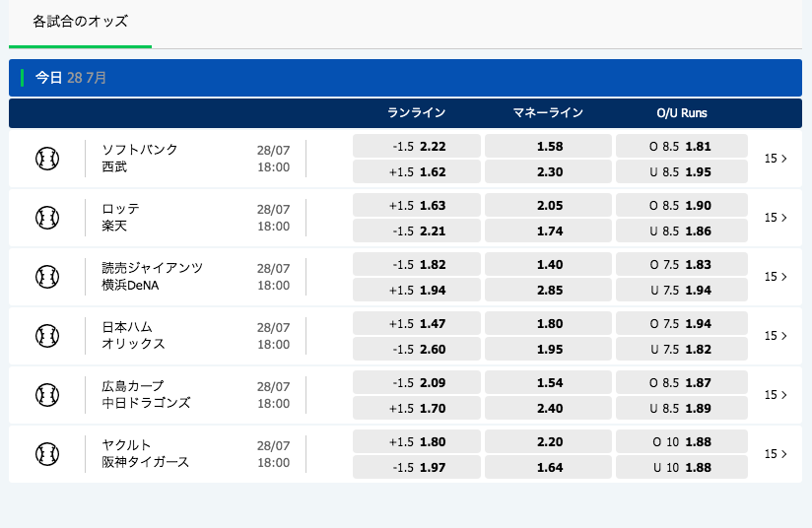Viewport: 812px width, 528px height.
Task: Click baseball icon beside ヤクルト match
Action: tap(47, 453)
